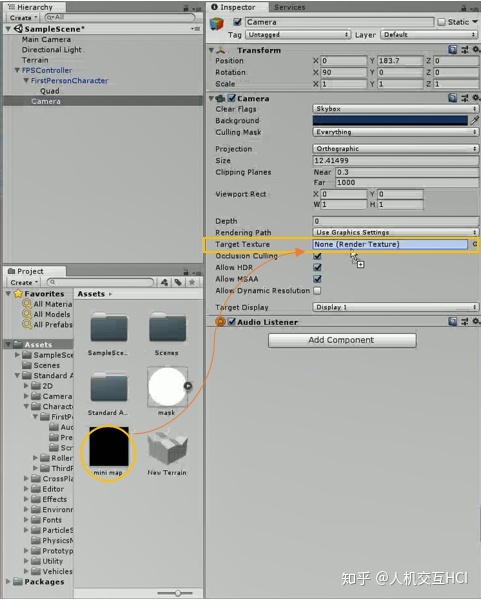481x600 pixels.
Task: Disable the Audio Listener component checkbox
Action: tap(232, 321)
